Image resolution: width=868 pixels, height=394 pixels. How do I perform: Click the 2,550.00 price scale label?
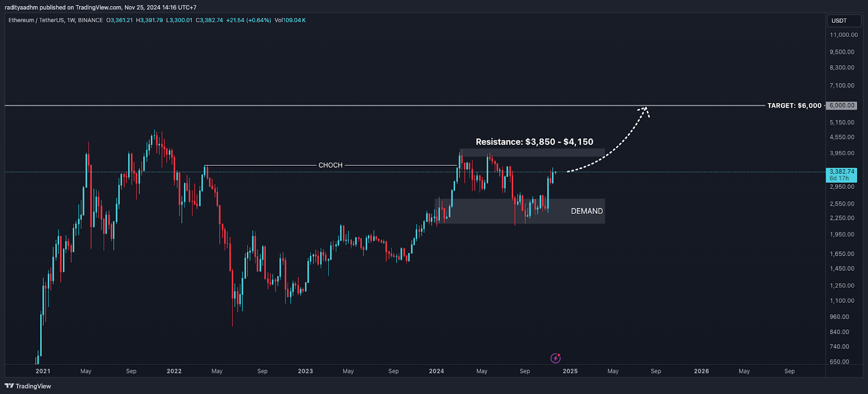tap(842, 204)
